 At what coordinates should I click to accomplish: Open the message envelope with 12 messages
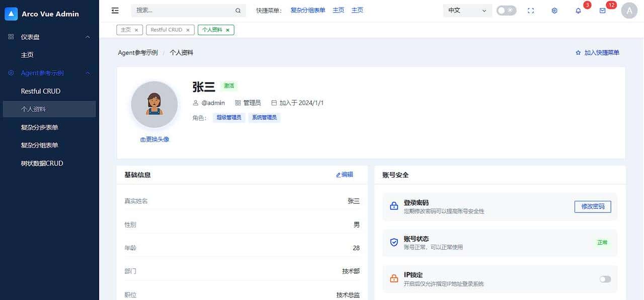[602, 11]
